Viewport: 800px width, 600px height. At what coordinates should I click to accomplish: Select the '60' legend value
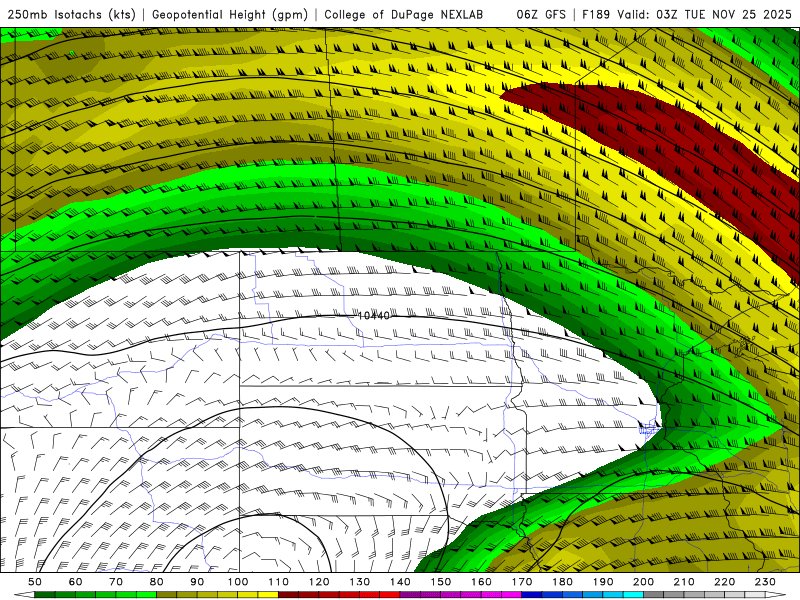click(x=76, y=582)
